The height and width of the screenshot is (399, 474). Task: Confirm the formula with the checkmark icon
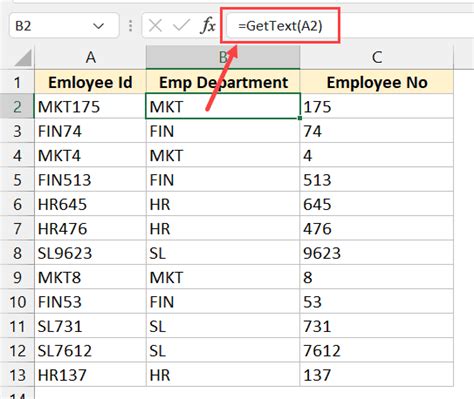[x=181, y=26]
